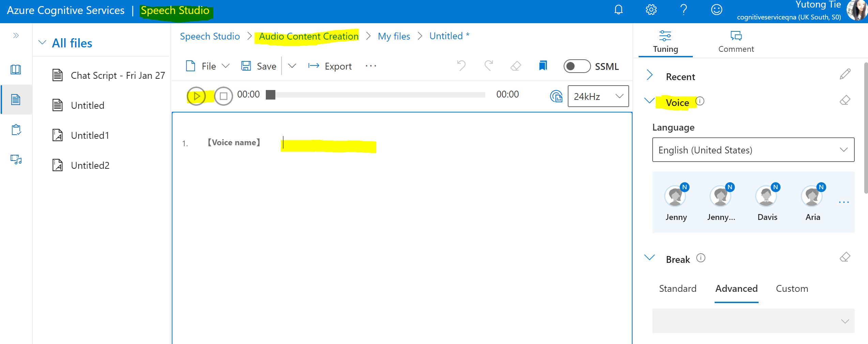Open toolbar overflow ellipsis menu

[x=371, y=66]
